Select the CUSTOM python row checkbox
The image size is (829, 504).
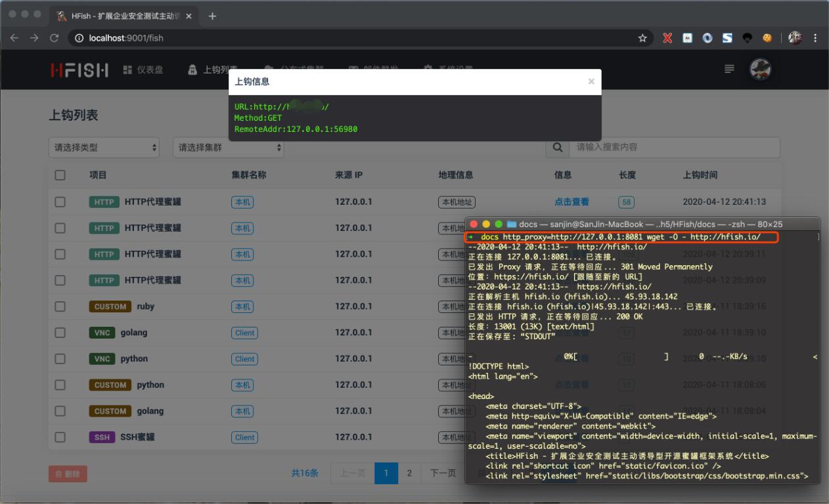pos(60,385)
